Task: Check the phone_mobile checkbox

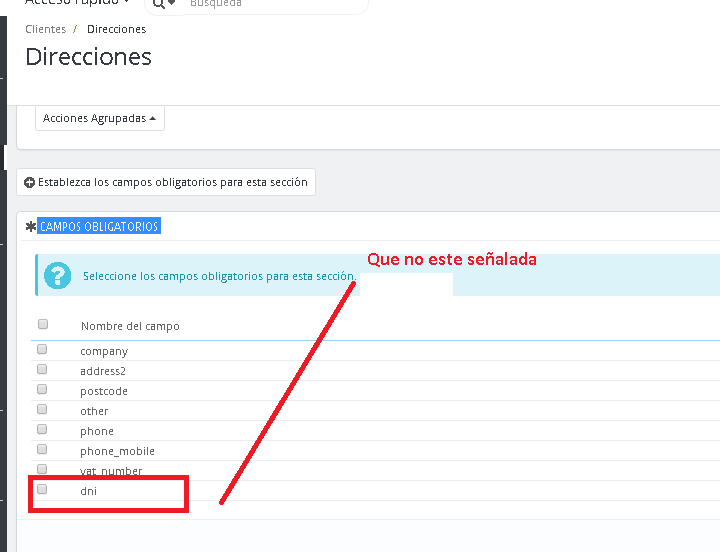Action: 42,450
